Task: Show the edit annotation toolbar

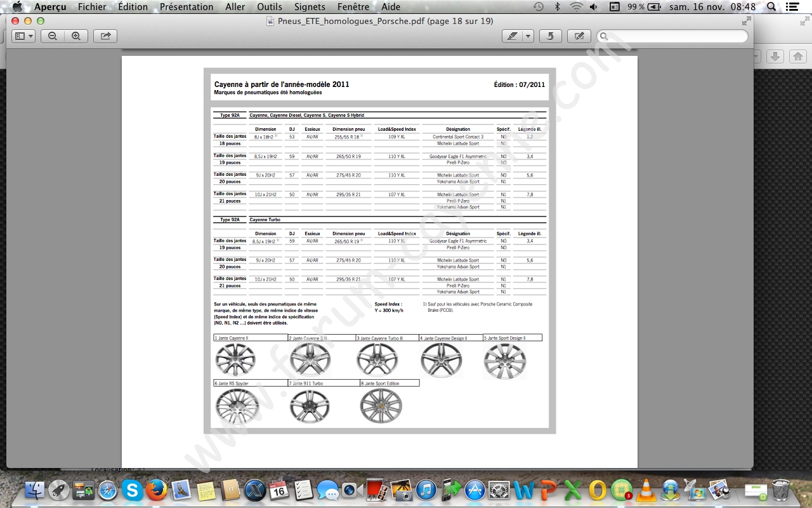Action: coord(579,36)
